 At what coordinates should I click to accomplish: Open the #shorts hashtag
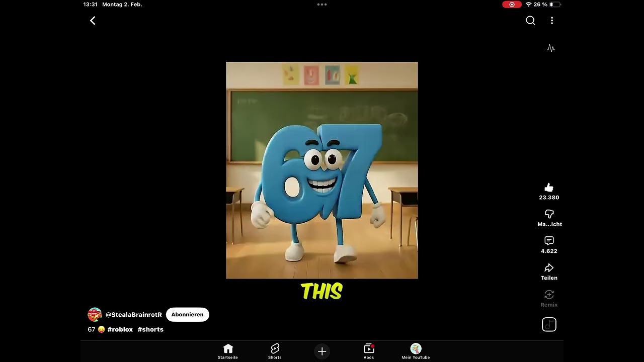150,329
